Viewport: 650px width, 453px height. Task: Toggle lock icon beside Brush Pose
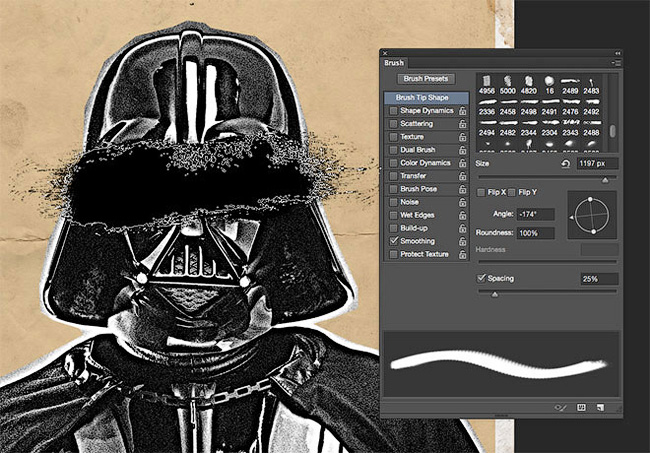(x=463, y=189)
